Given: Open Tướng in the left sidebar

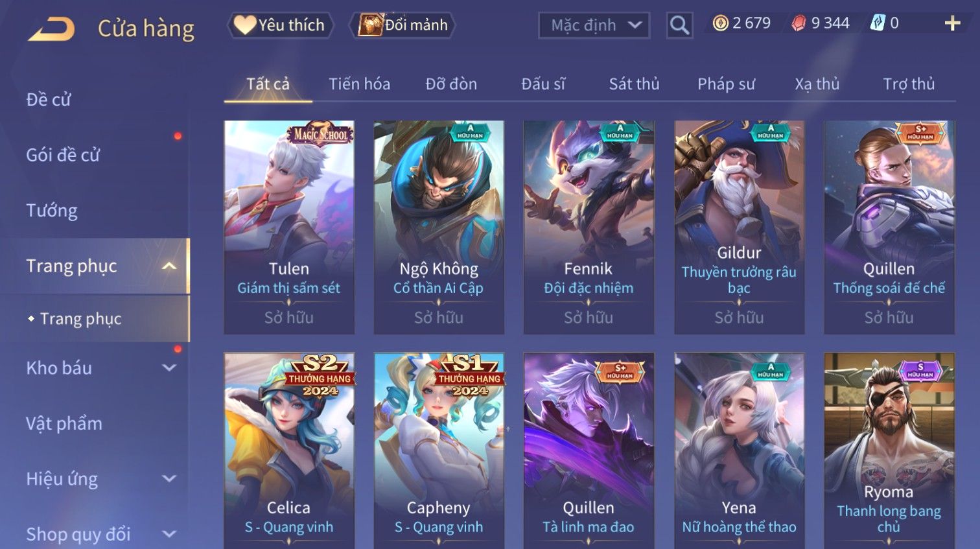Looking at the screenshot, I should point(52,211).
